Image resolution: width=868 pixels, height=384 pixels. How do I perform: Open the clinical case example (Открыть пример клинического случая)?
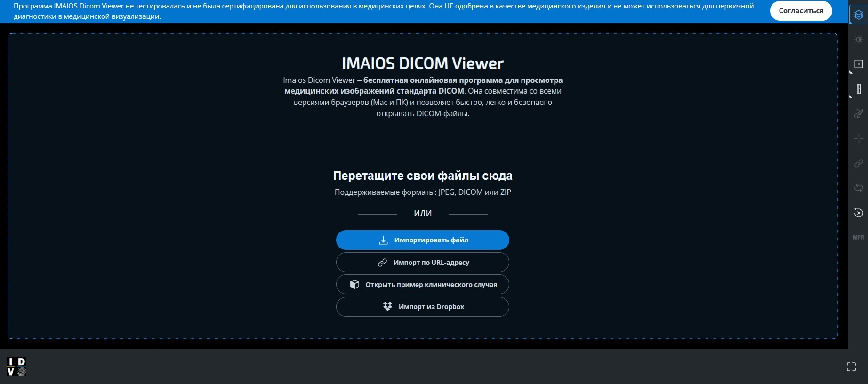pyautogui.click(x=422, y=284)
